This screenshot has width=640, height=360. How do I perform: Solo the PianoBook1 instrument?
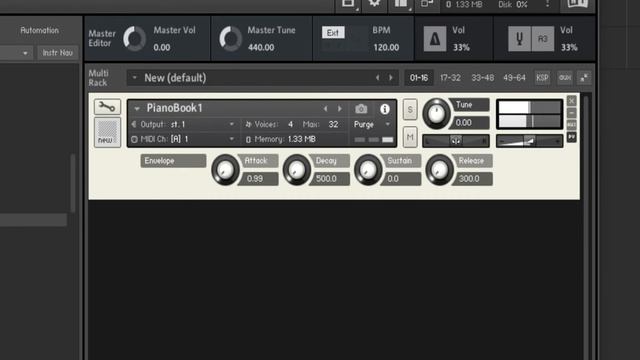410,109
